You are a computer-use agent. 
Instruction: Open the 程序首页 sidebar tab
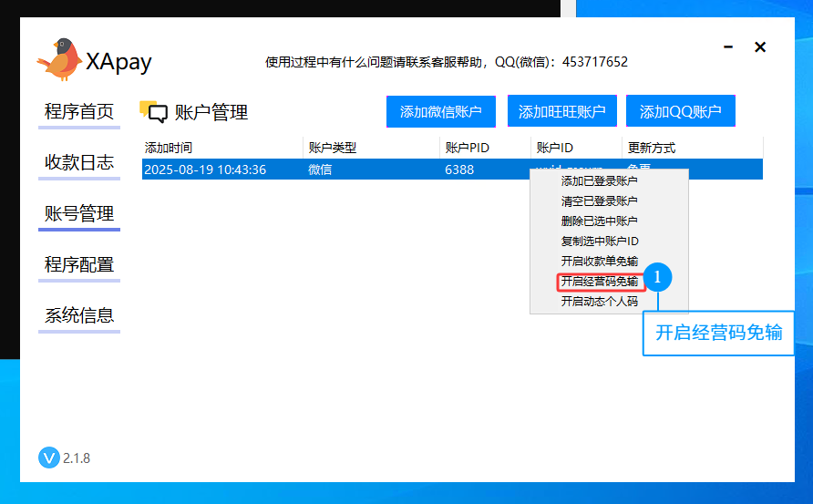click(79, 112)
